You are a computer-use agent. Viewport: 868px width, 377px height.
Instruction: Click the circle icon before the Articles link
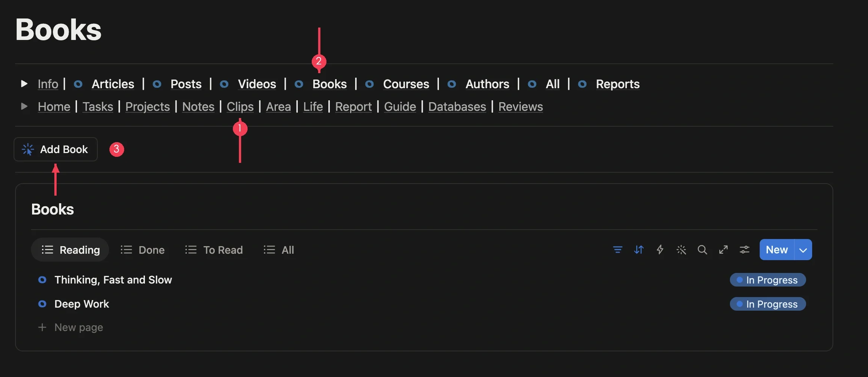(x=78, y=84)
